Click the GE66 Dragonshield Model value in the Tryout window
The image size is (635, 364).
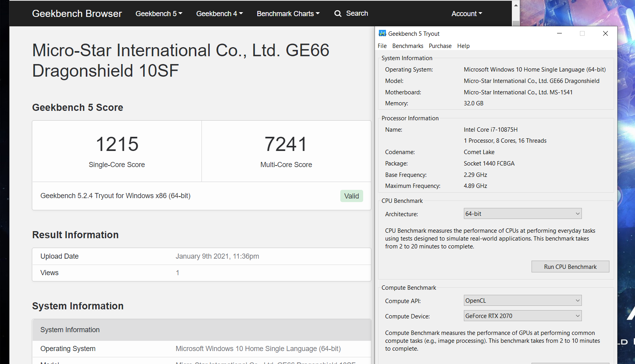pyautogui.click(x=532, y=81)
